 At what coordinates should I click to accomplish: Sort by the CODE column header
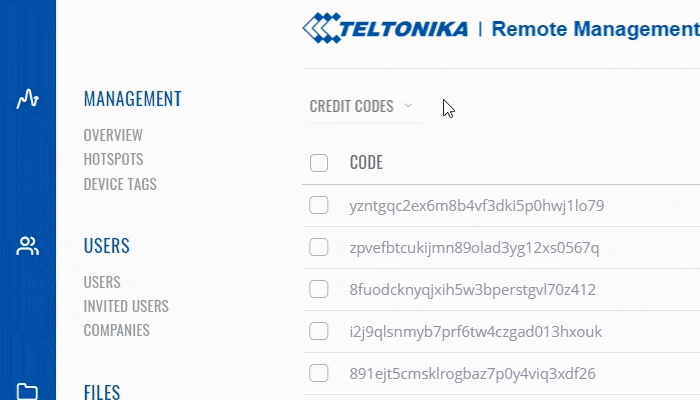coord(366,163)
